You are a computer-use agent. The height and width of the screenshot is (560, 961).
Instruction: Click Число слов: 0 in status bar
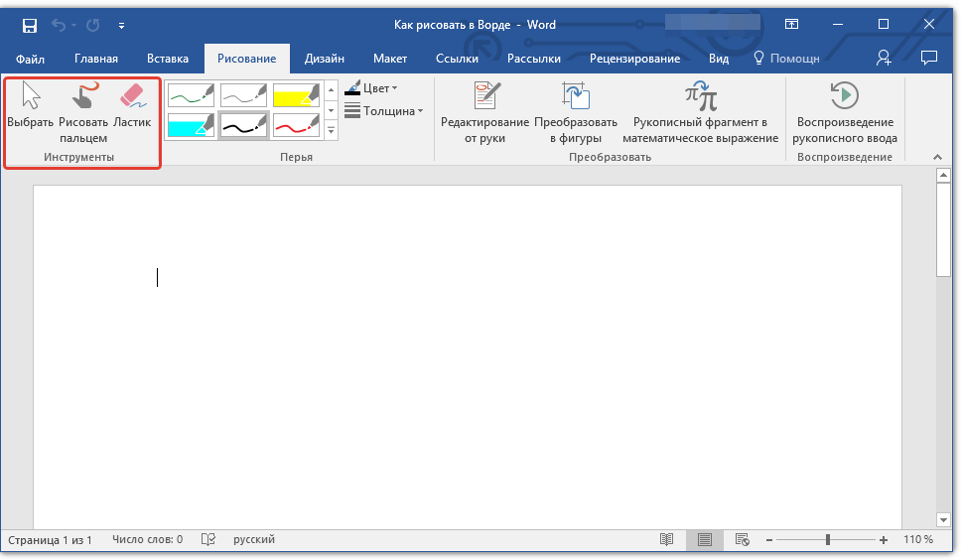pos(147,540)
